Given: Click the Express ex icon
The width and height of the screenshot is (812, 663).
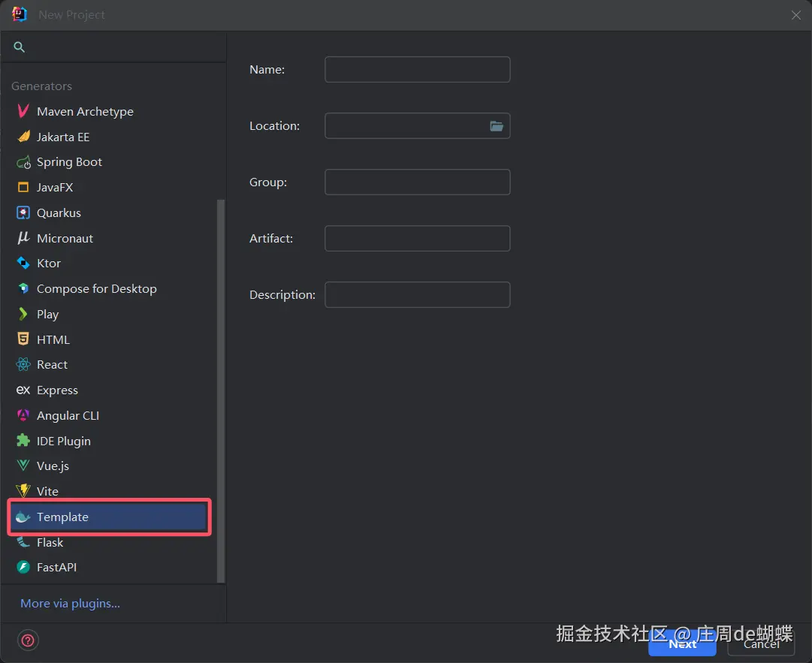Looking at the screenshot, I should tap(23, 390).
